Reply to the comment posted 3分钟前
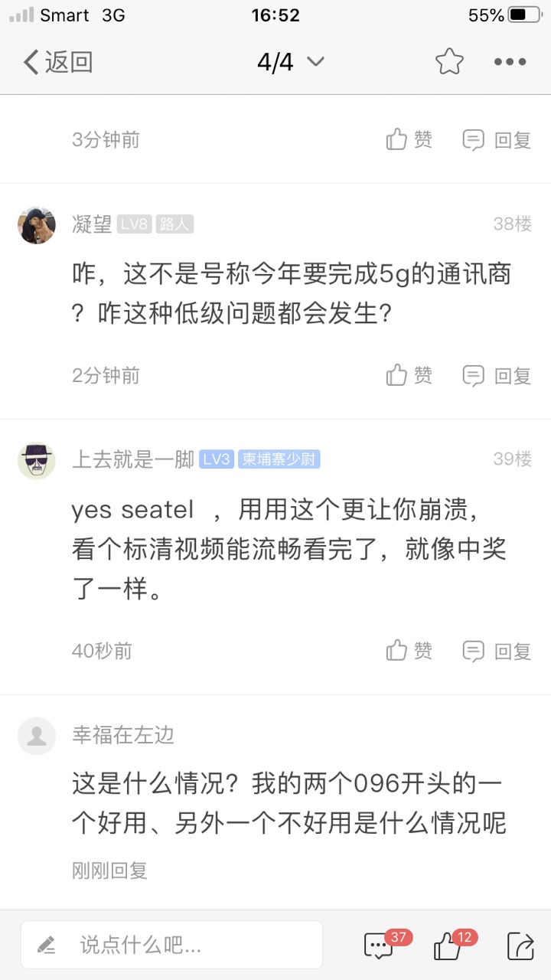Screen dimensions: 551x980 497,139
